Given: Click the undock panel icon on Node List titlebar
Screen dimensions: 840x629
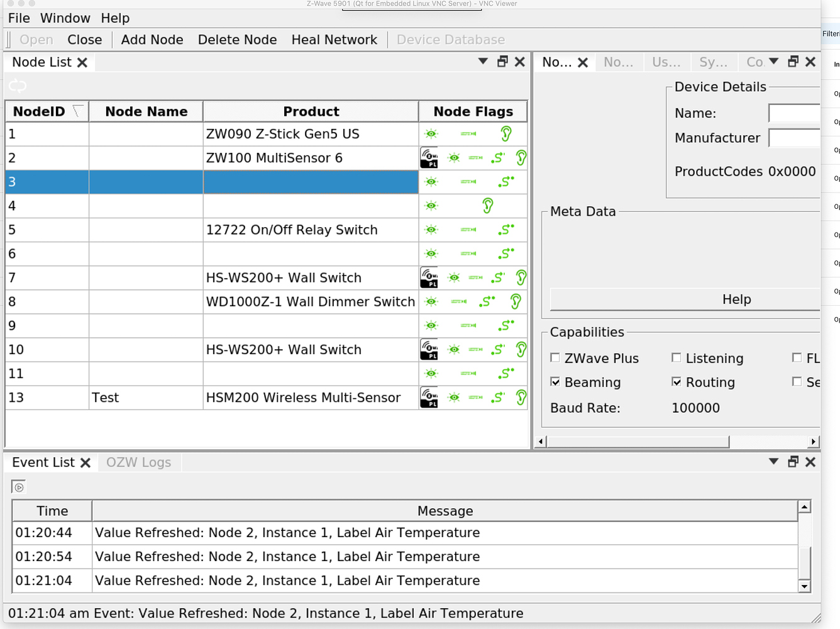Looking at the screenshot, I should 501,62.
